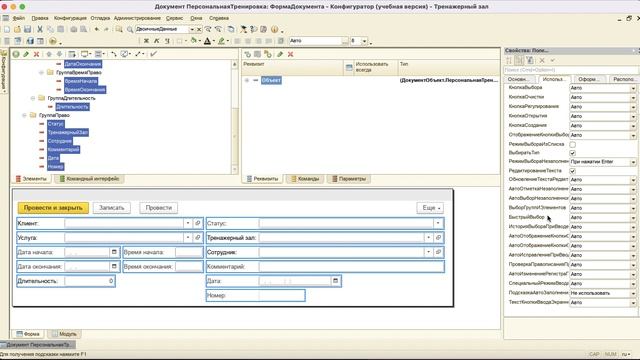Click the orange Help info icon
Screen dimensions: 640x360
point(275,29)
